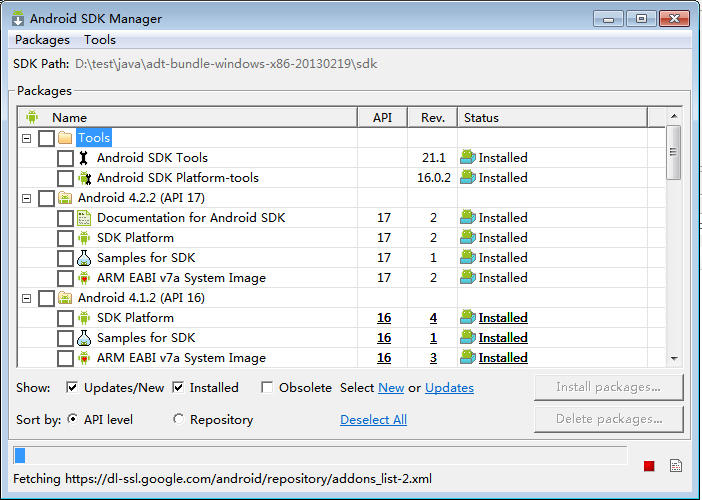Image resolution: width=702 pixels, height=500 pixels.
Task: Click the Documentation for Android SDK icon
Action: [x=84, y=218]
